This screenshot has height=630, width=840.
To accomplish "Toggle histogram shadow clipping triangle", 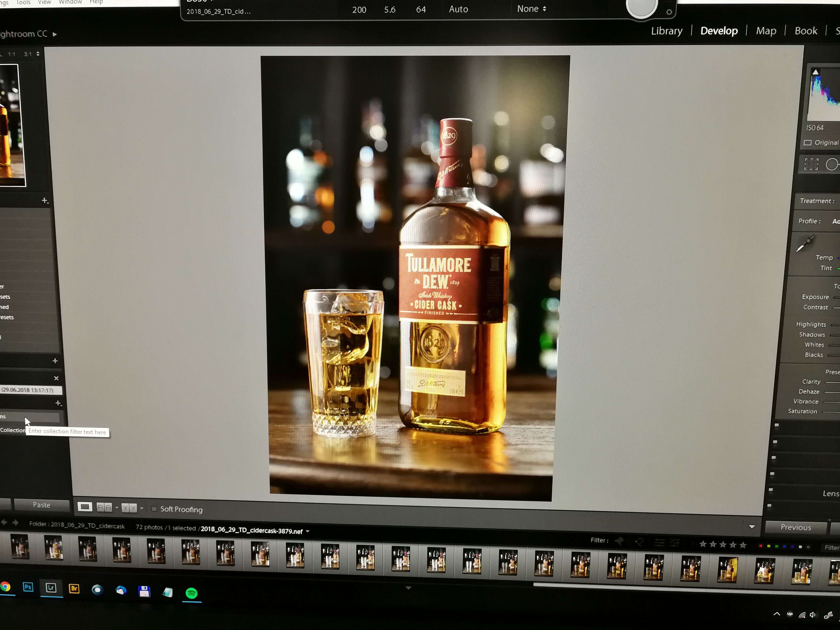I will [x=815, y=72].
